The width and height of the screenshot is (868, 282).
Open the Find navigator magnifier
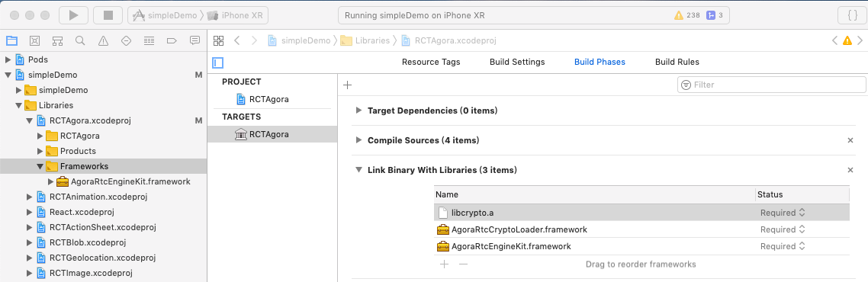[80, 40]
